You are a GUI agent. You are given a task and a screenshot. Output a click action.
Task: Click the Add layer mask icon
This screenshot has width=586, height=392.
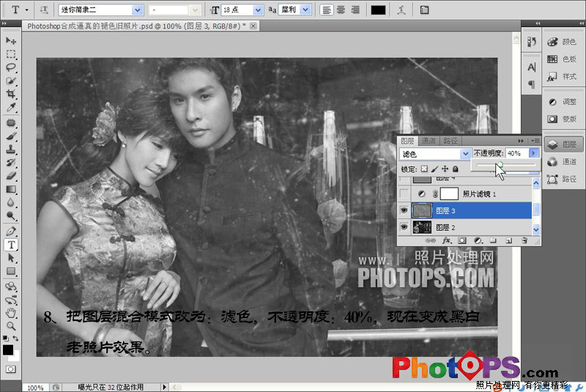[x=462, y=240]
